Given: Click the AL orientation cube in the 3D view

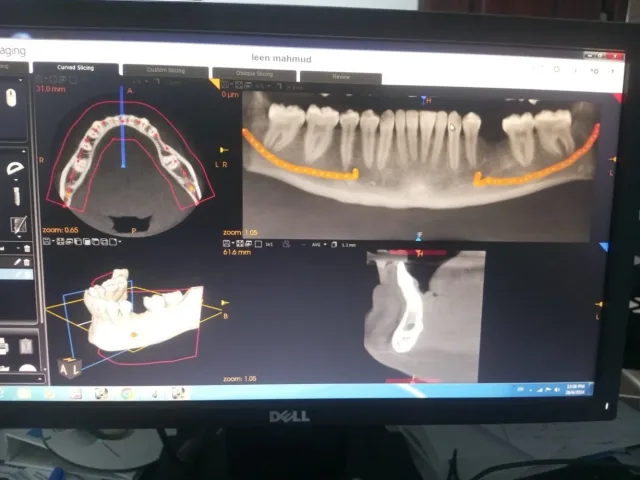Looking at the screenshot, I should pyautogui.click(x=70, y=367).
